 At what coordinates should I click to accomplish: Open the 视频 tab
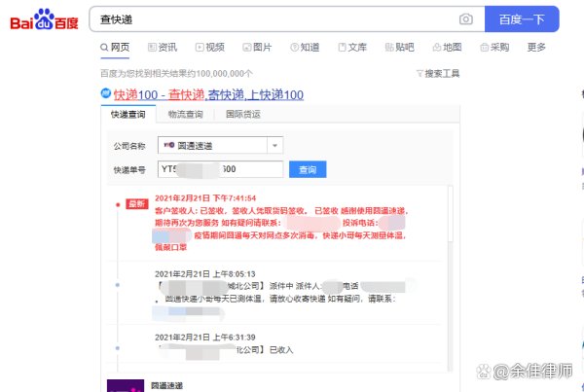point(210,48)
